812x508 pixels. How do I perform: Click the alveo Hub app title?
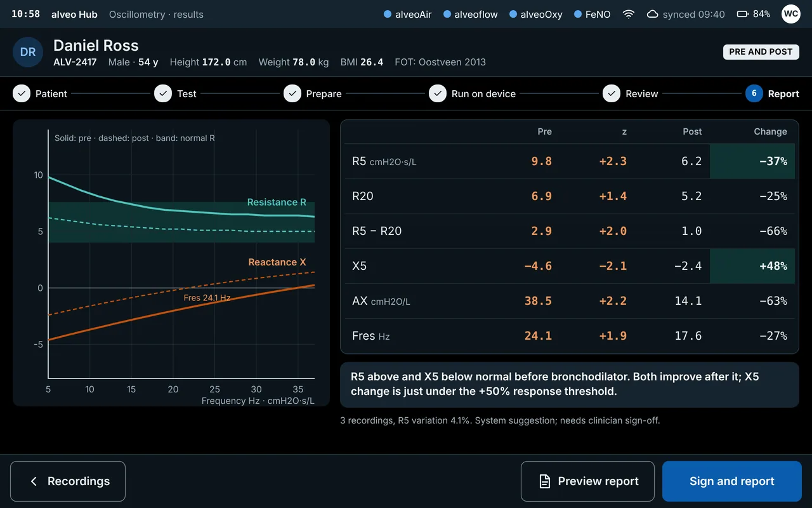(74, 14)
